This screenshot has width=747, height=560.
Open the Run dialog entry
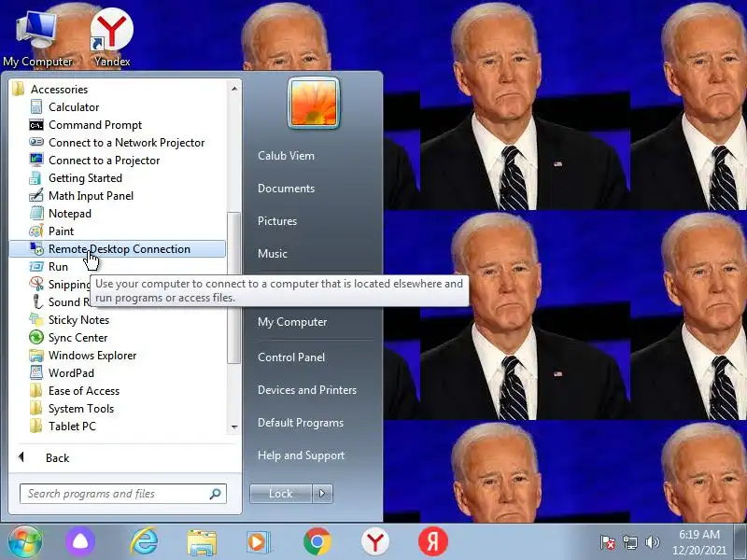tap(58, 267)
